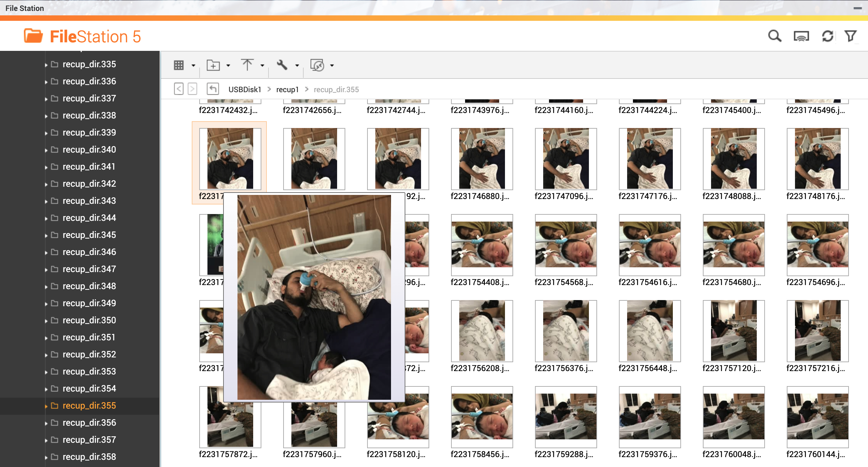Select folder recup_dir.352 in tree
This screenshot has height=467, width=868.
click(89, 354)
